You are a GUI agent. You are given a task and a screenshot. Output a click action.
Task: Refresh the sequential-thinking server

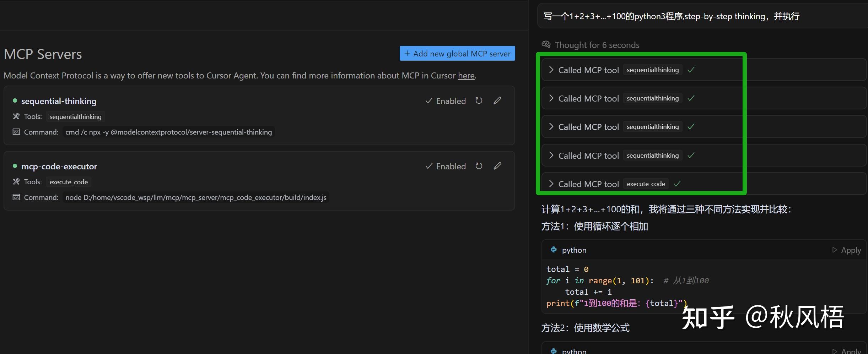click(479, 101)
